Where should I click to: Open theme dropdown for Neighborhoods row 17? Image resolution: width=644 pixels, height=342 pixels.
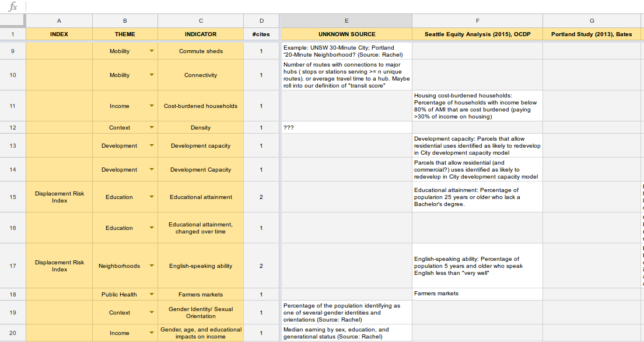152,266
